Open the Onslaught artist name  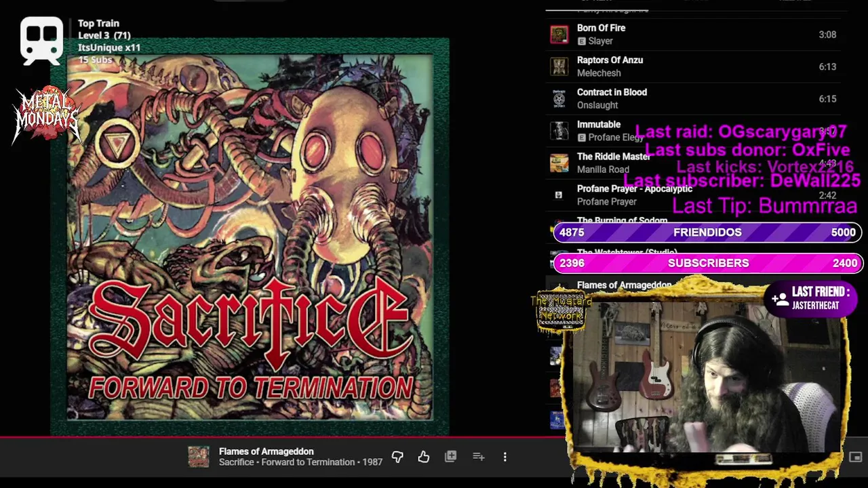(597, 105)
